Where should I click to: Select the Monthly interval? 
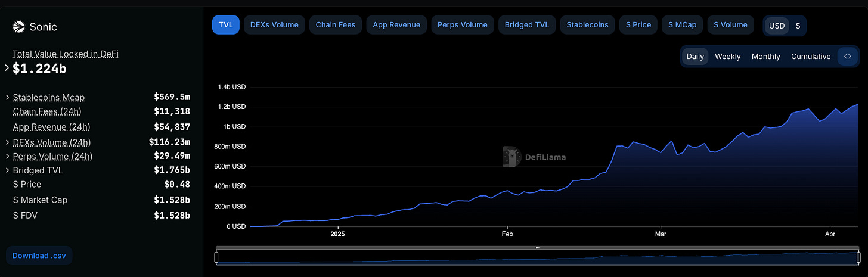pyautogui.click(x=766, y=57)
